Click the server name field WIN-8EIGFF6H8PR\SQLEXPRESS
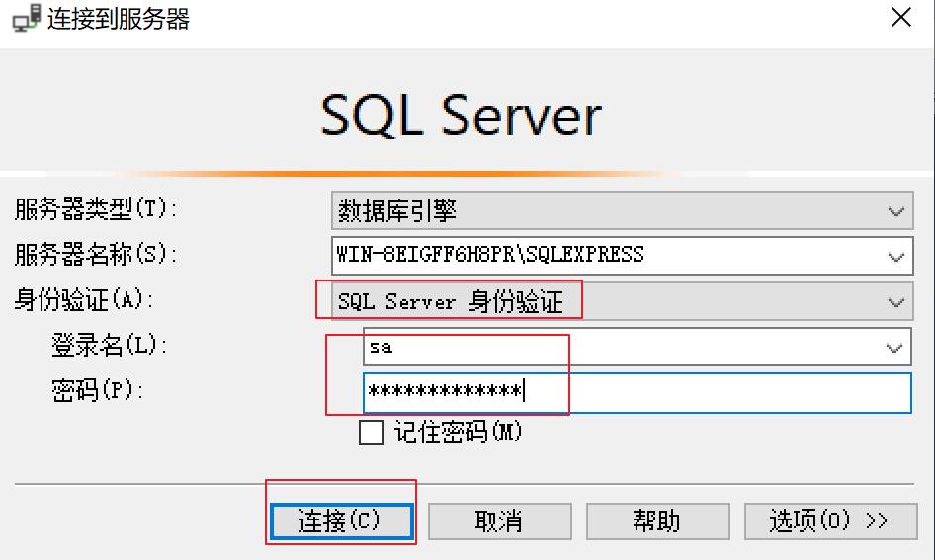The image size is (935, 560). [x=622, y=256]
